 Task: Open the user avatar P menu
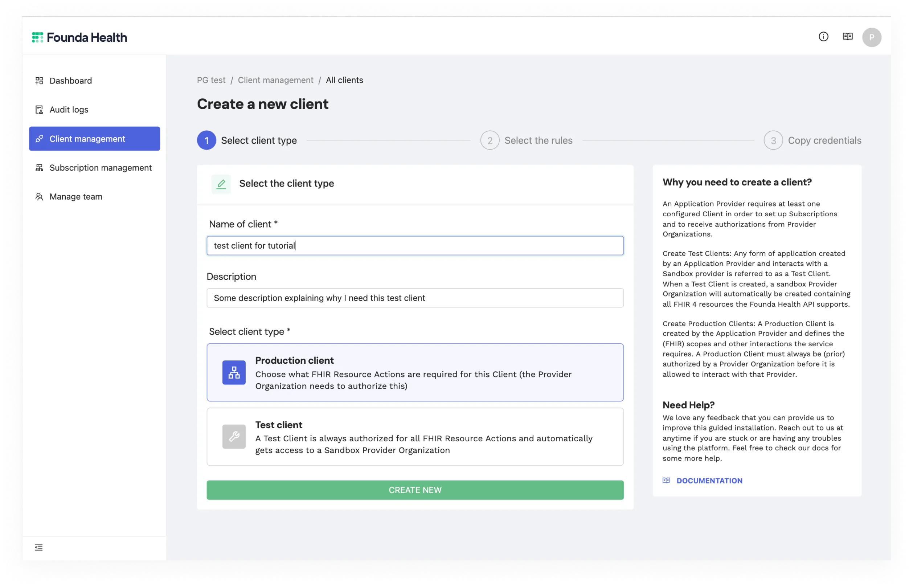coord(871,37)
